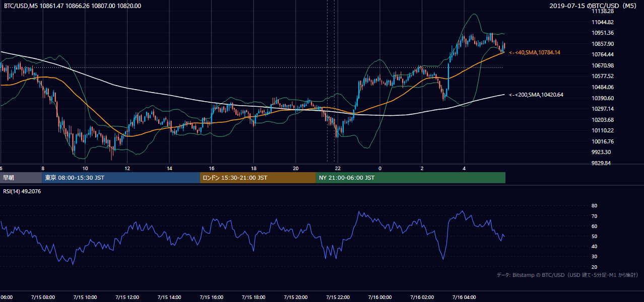The image size is (644, 302).
Task: Click price axis label 10110.22
Action: click(602, 130)
